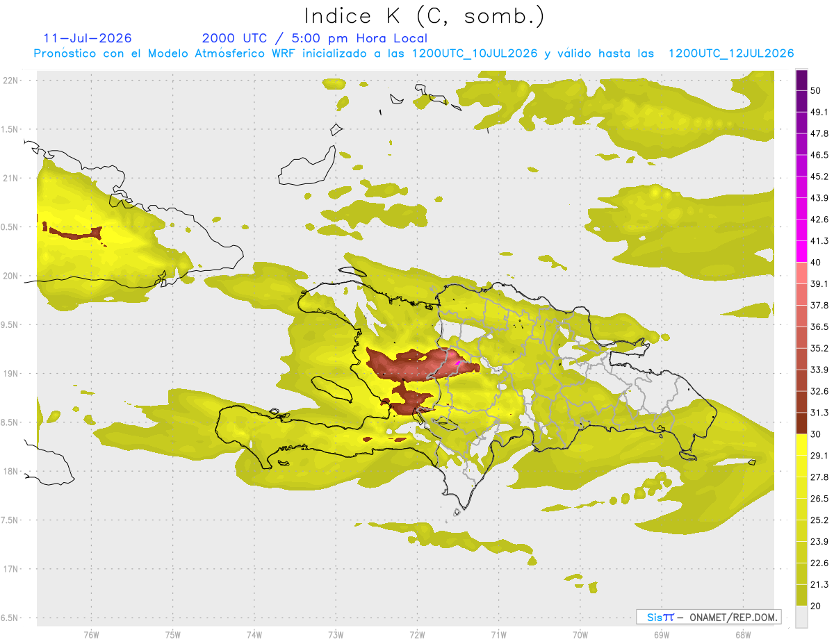Click the '72W' longitude label
Viewport: 834px width, 644px height.
(417, 635)
